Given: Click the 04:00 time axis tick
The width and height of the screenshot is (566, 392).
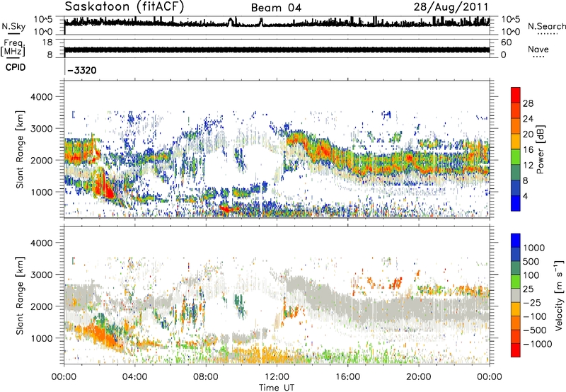Looking at the screenshot, I should pyautogui.click(x=134, y=377).
